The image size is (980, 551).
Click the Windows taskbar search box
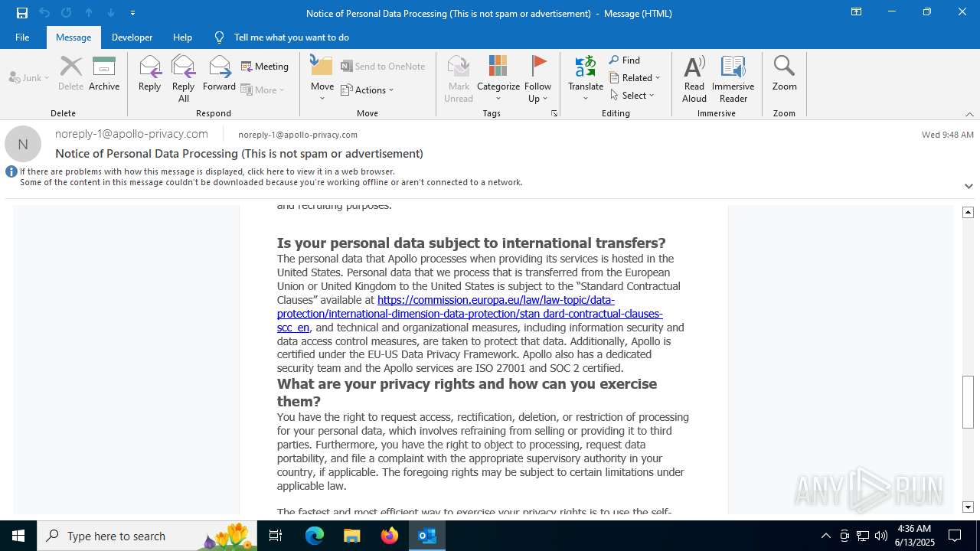click(x=147, y=536)
